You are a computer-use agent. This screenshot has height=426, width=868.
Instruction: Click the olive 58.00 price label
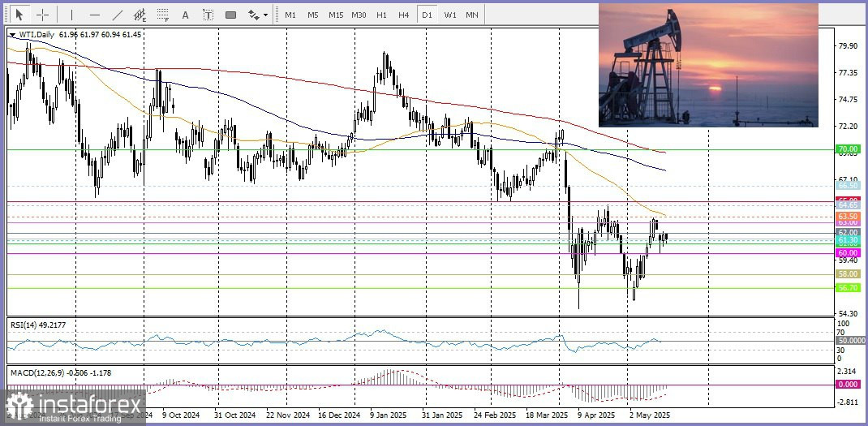click(x=849, y=273)
